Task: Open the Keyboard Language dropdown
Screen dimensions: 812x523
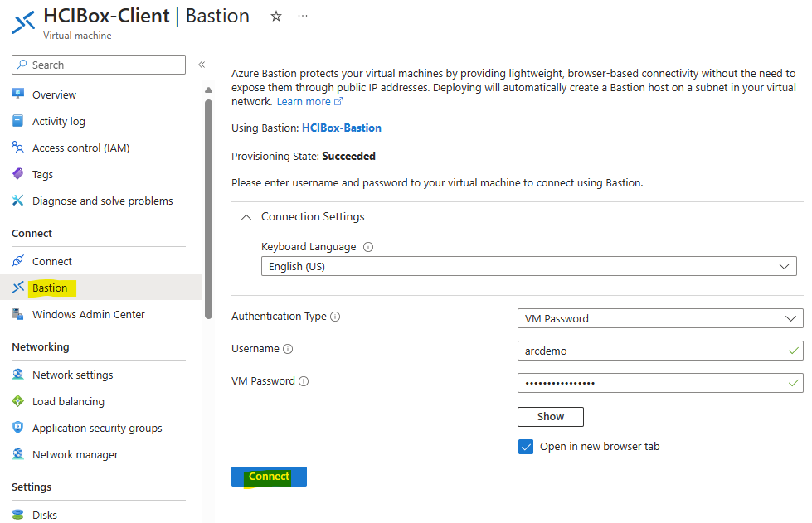Action: (528, 266)
